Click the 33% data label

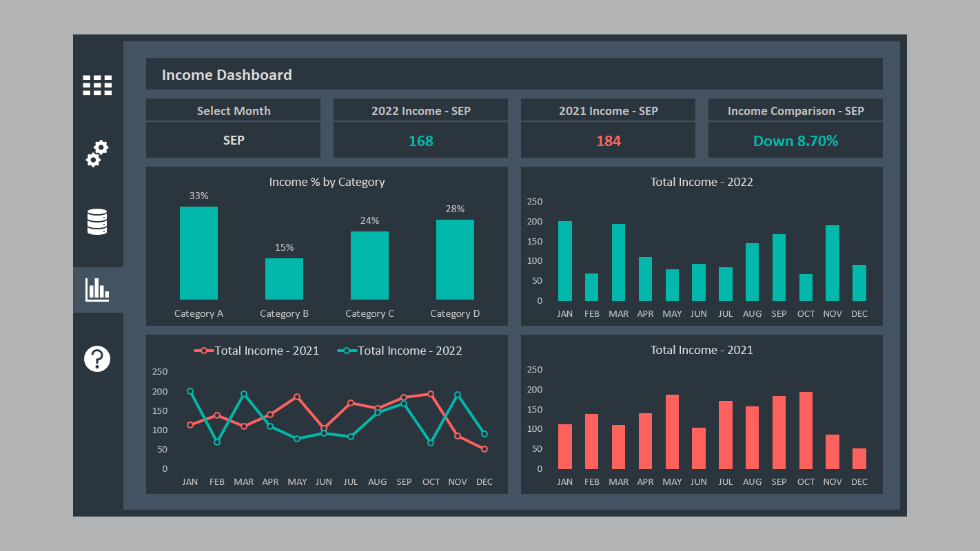(x=198, y=196)
